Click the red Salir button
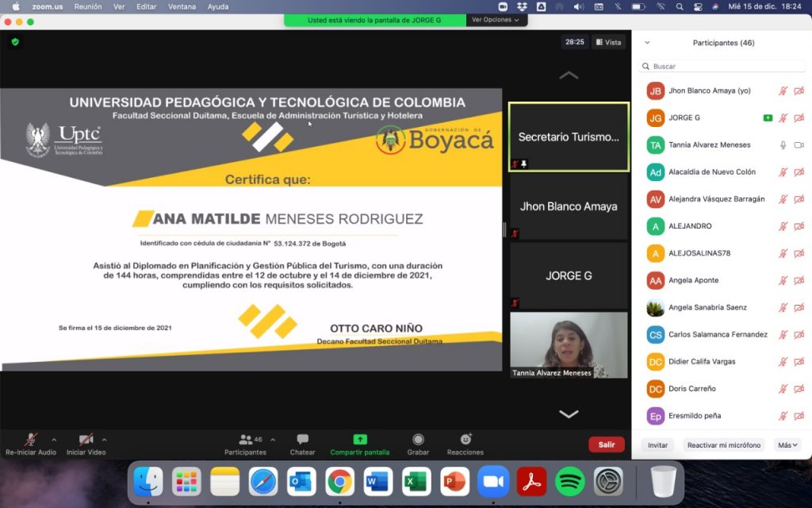 (x=607, y=444)
